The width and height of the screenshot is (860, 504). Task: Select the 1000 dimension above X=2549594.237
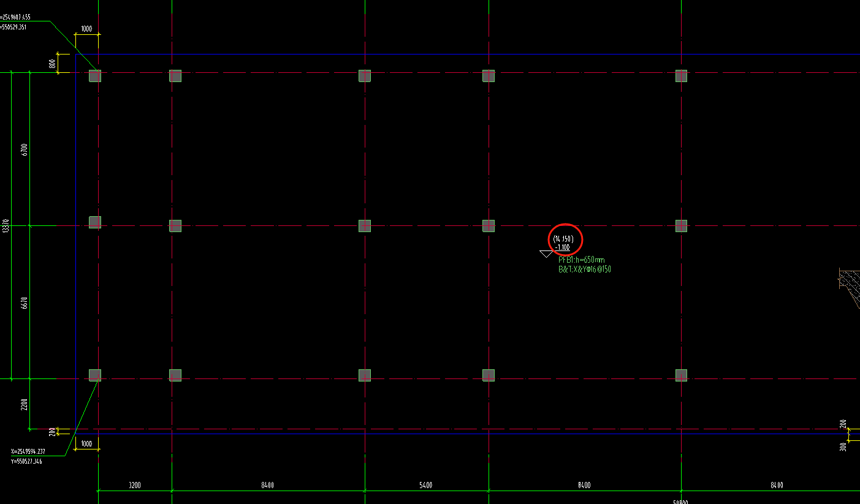[x=86, y=443]
